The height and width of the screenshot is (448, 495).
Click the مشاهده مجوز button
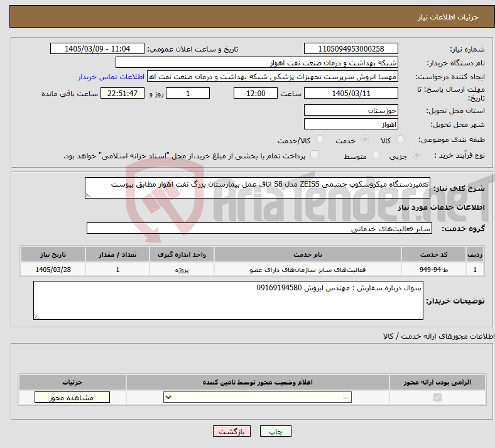click(72, 397)
